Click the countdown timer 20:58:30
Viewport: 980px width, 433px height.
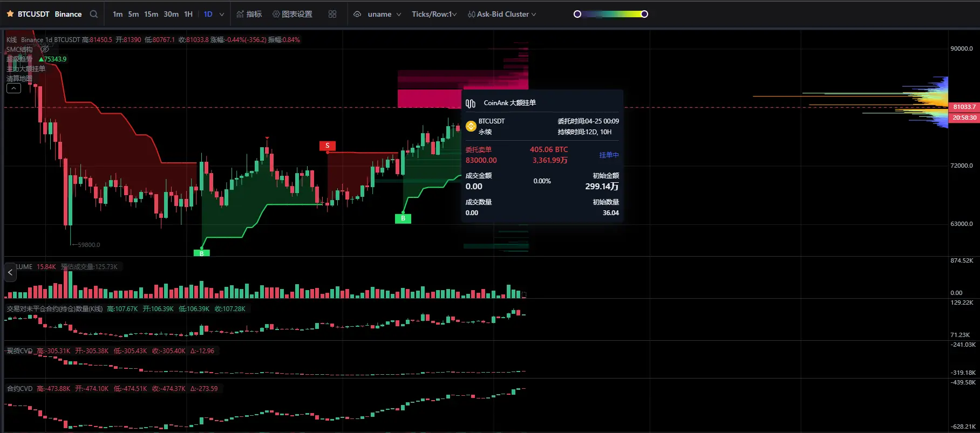[964, 117]
